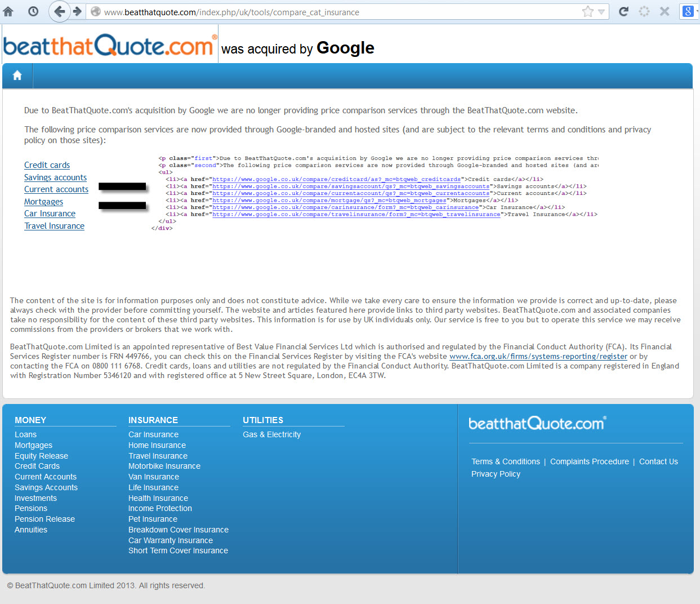Open the Investments footer link
The height and width of the screenshot is (604, 700).
click(x=35, y=498)
